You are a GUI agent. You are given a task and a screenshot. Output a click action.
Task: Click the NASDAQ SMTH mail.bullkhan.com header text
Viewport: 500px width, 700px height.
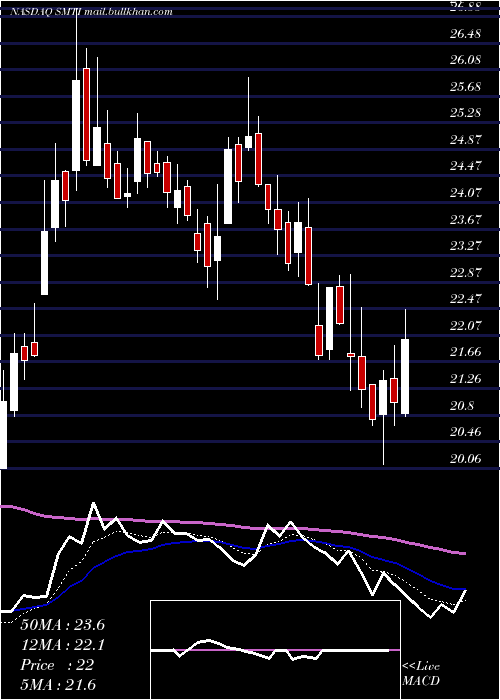pyautogui.click(x=91, y=12)
